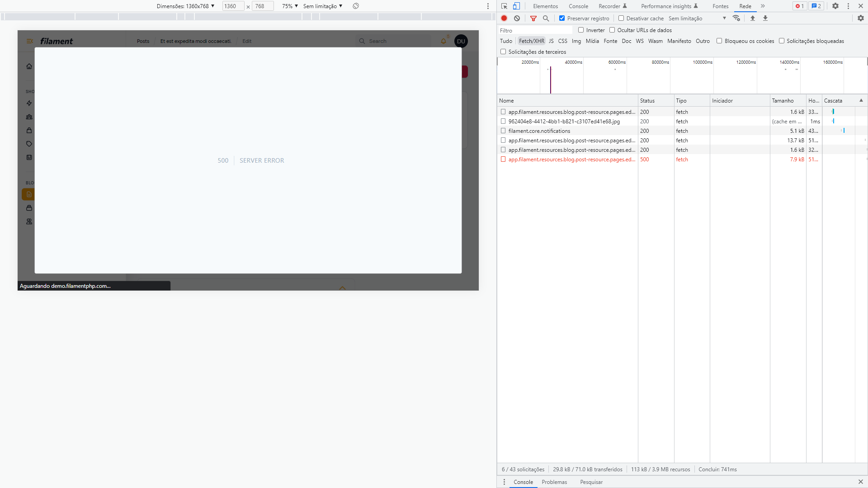Image resolution: width=868 pixels, height=488 pixels.
Task: Open the Sem limitação throttling dropdown
Action: tap(322, 6)
